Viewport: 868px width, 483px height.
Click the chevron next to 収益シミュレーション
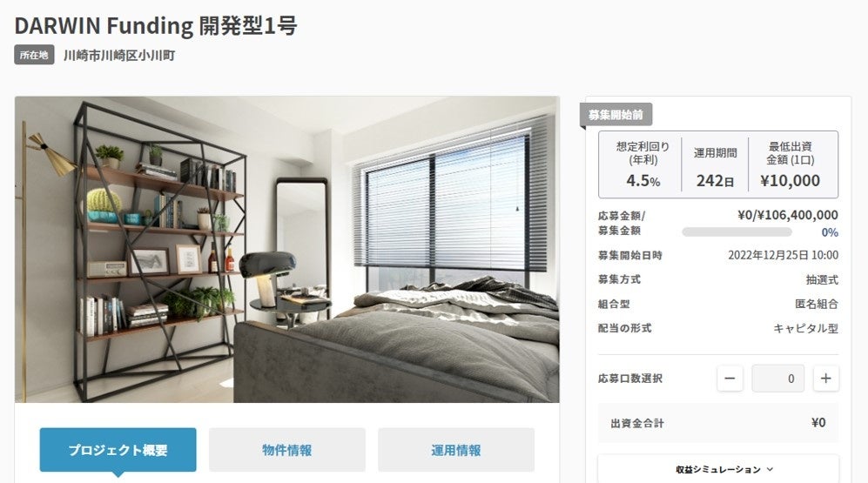pyautogui.click(x=770, y=469)
